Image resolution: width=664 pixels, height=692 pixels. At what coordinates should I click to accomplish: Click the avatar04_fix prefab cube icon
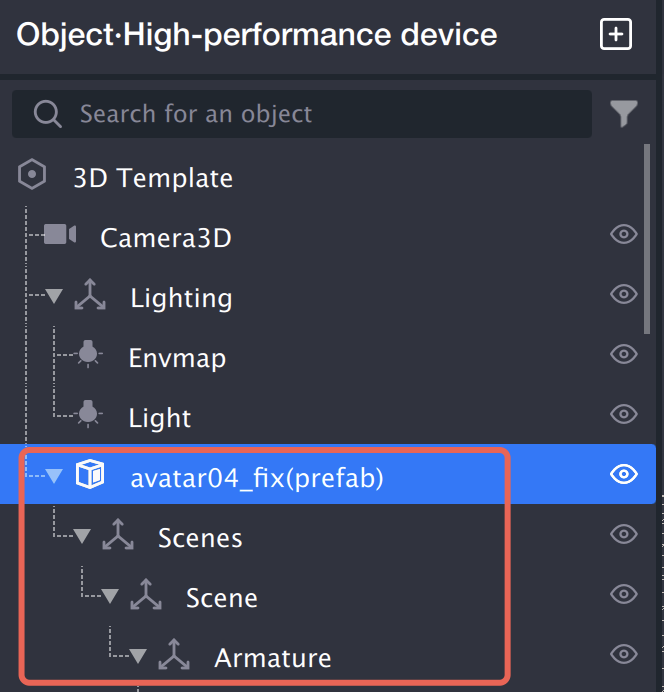(90, 476)
